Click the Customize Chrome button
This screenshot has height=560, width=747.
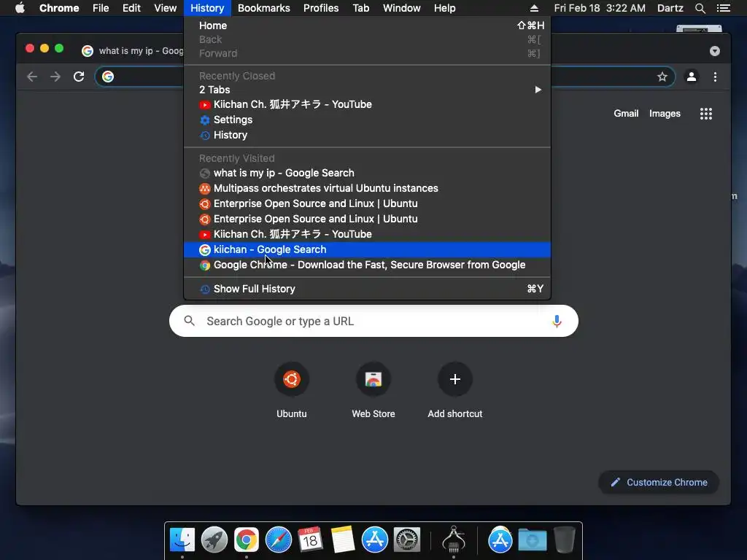[659, 483]
